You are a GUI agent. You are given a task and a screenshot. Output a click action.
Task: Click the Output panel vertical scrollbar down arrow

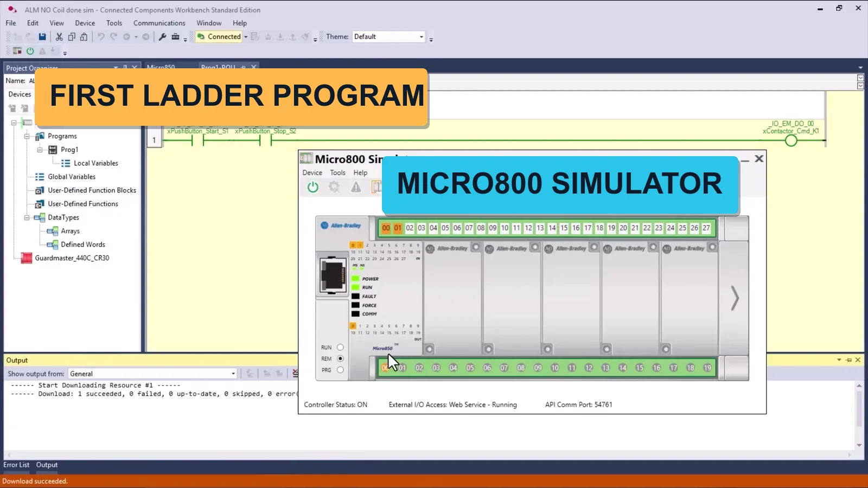[x=859, y=445]
